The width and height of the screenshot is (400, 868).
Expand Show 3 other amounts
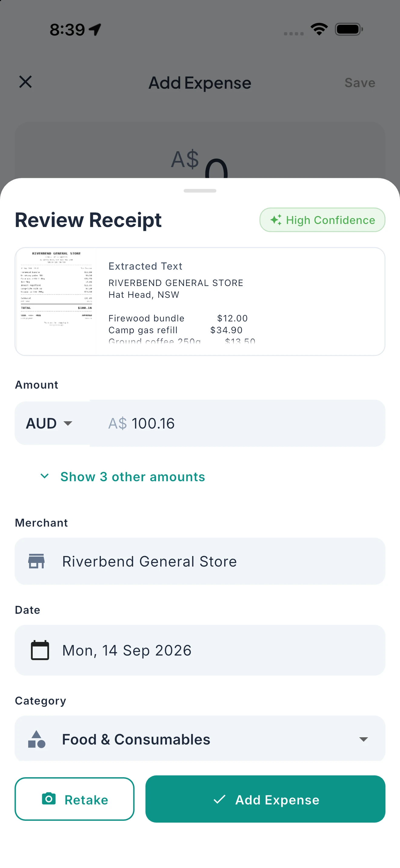pos(132,476)
